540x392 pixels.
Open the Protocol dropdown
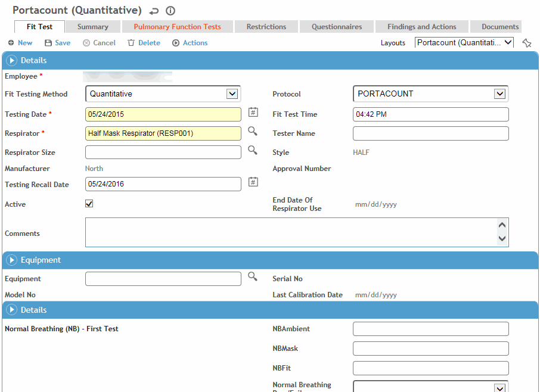(499, 94)
